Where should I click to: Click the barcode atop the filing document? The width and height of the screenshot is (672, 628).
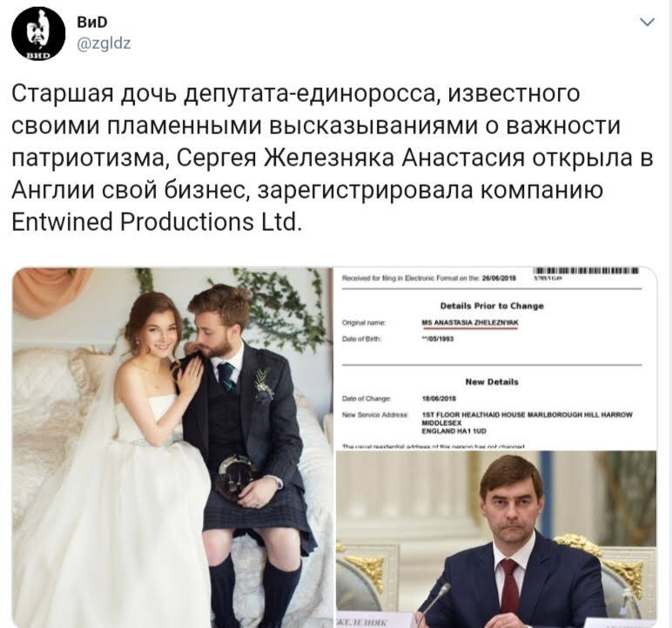pos(586,270)
